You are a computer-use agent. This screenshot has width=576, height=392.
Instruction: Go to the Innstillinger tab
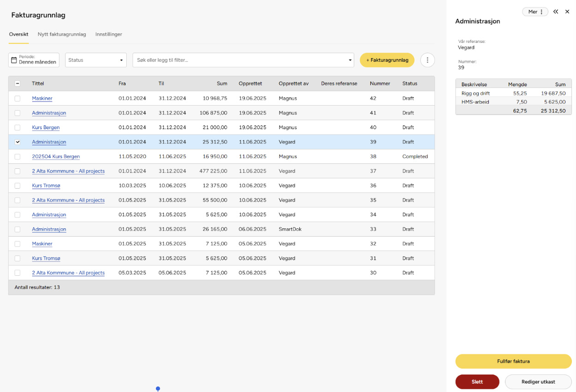(x=109, y=34)
